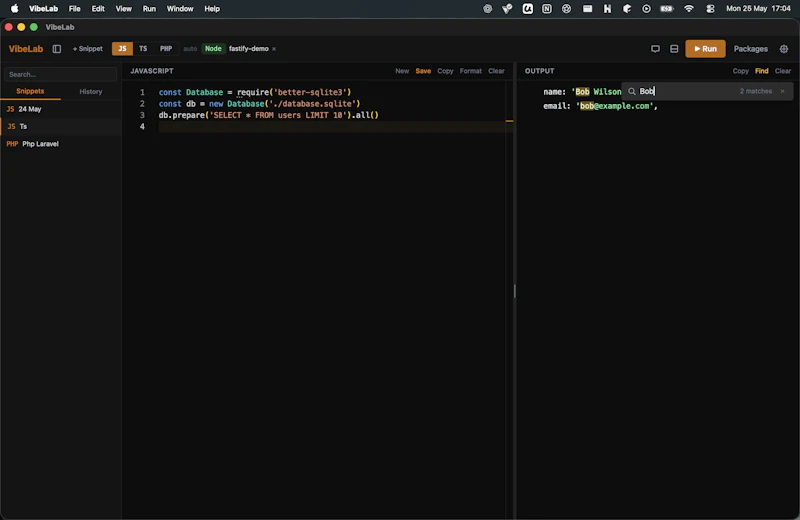
Task: Open the View menu
Action: (x=123, y=9)
